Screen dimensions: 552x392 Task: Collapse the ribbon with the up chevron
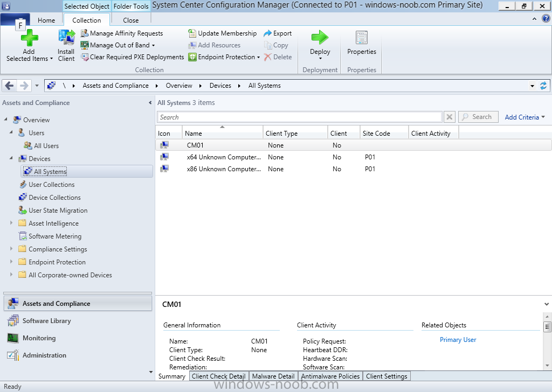(x=534, y=19)
